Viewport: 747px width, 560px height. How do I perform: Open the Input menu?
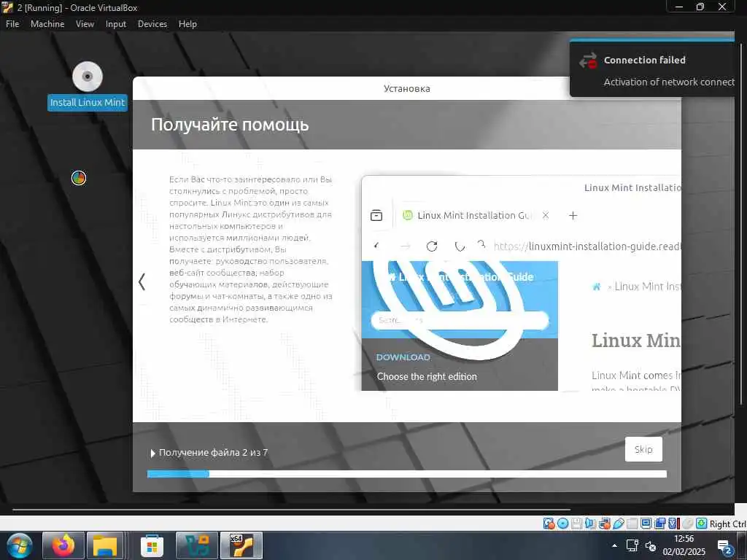coord(116,24)
